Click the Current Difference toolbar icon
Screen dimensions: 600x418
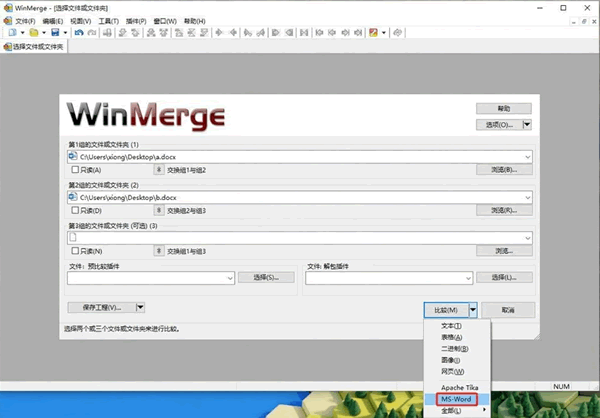click(x=191, y=33)
